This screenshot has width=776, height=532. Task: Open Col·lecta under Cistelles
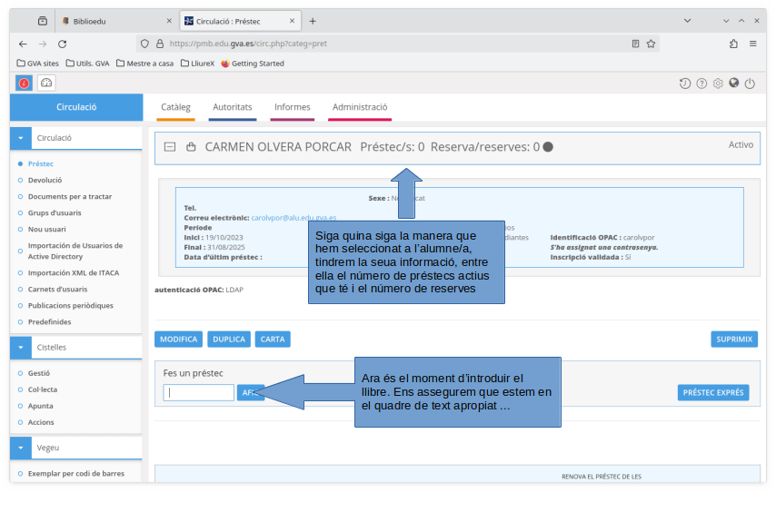[x=43, y=389]
